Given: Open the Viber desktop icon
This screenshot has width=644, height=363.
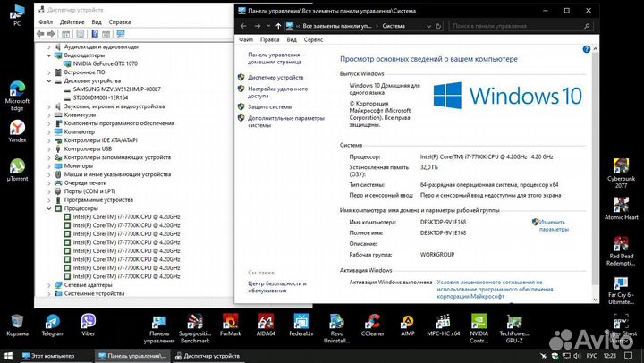Looking at the screenshot, I should [x=88, y=325].
